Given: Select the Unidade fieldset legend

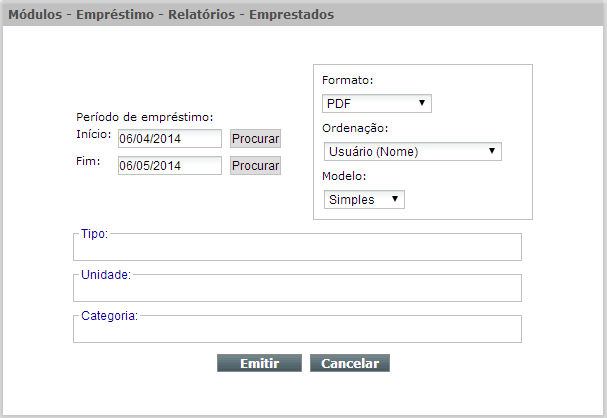Looking at the screenshot, I should click(106, 275).
